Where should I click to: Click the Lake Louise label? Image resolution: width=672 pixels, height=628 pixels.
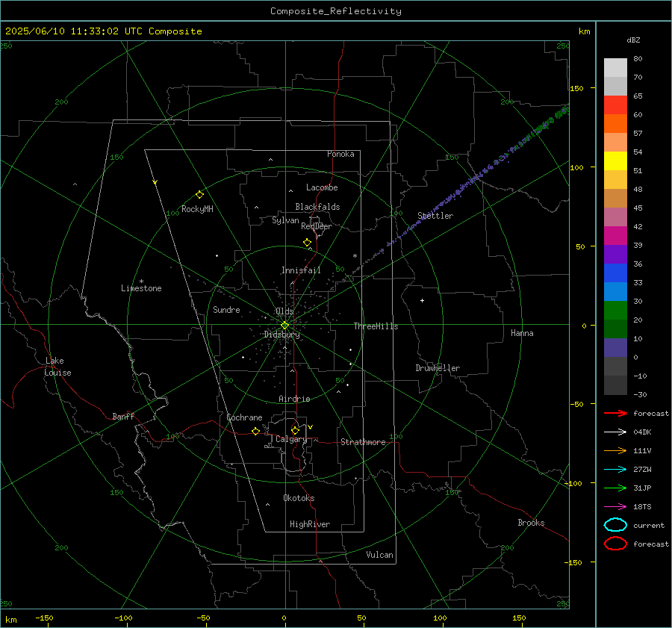[57, 367]
